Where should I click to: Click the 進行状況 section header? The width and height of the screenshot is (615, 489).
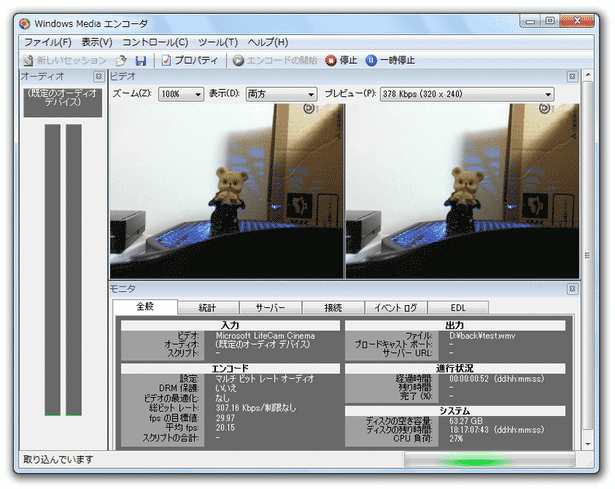(455, 369)
